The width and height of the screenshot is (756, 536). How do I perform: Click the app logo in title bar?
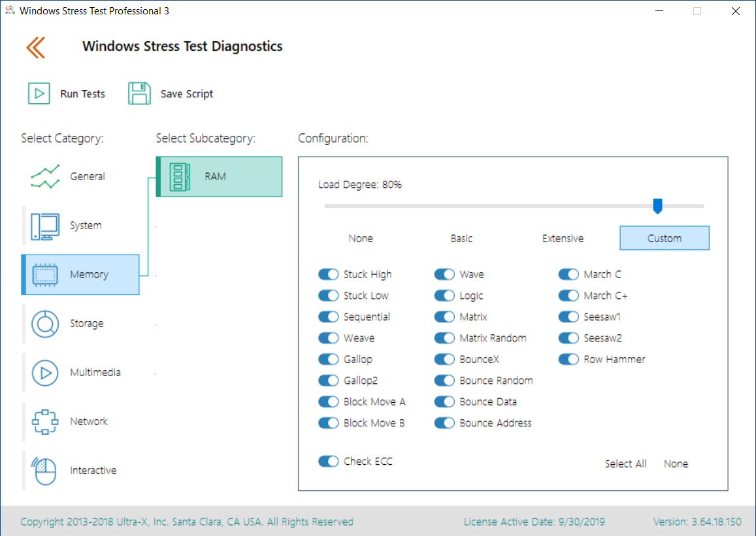pyautogui.click(x=10, y=10)
